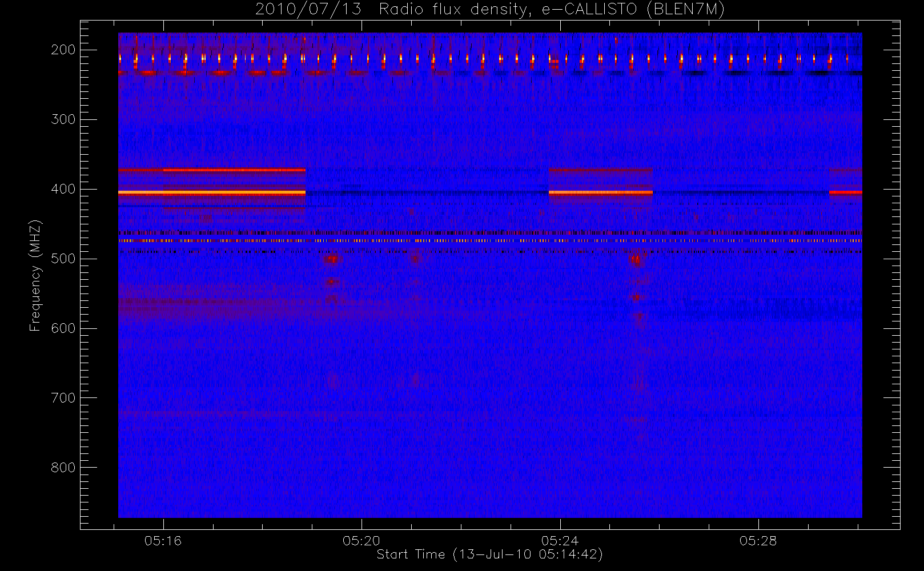Click the 05:24 time tick label
This screenshot has height=571, width=924.
560,540
